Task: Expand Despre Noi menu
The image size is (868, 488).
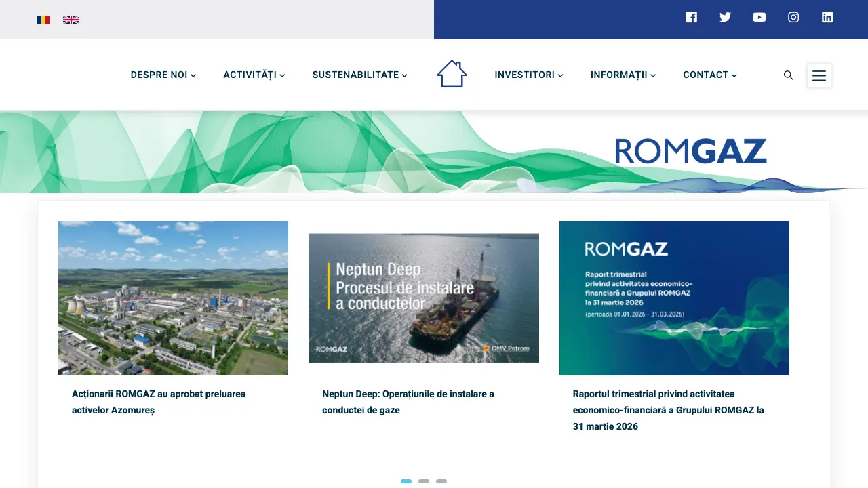Action: [163, 75]
